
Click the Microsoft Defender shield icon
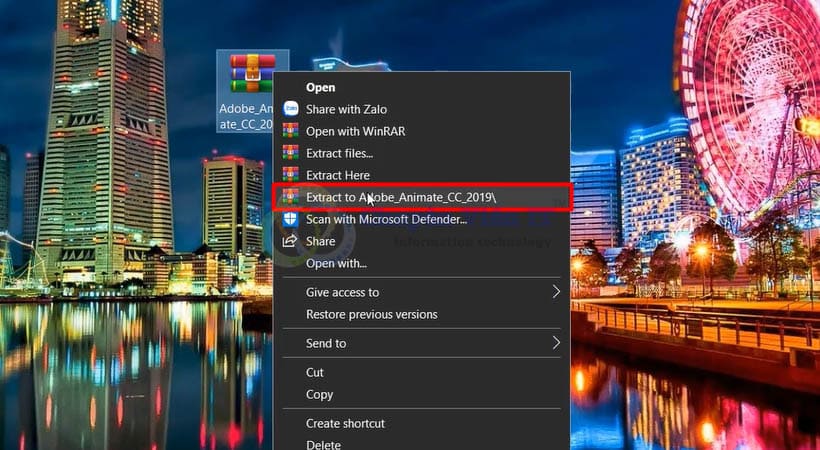coord(290,219)
